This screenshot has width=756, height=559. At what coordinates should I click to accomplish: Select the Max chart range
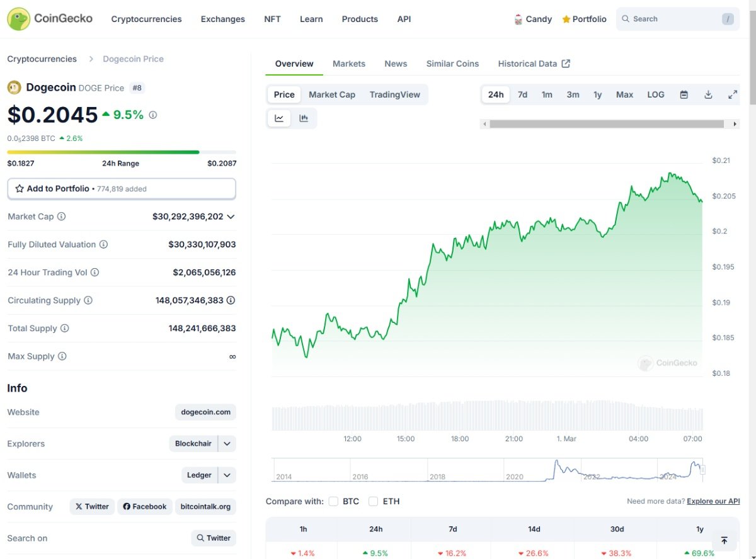pyautogui.click(x=624, y=94)
